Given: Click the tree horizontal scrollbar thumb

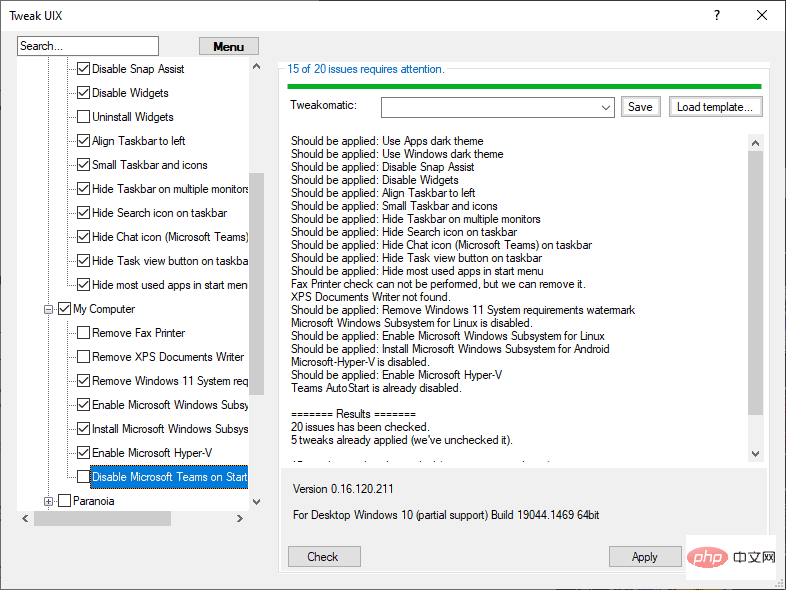Looking at the screenshot, I should pos(102,518).
